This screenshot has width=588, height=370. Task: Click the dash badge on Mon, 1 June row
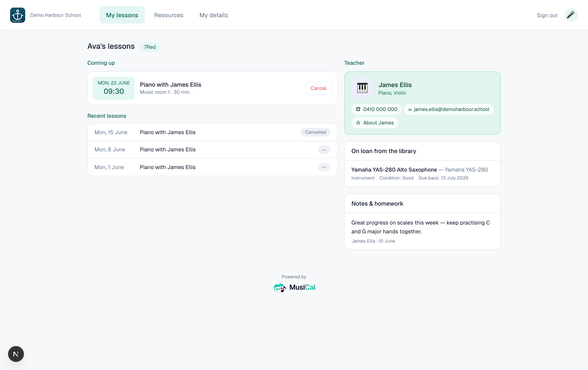point(324,167)
